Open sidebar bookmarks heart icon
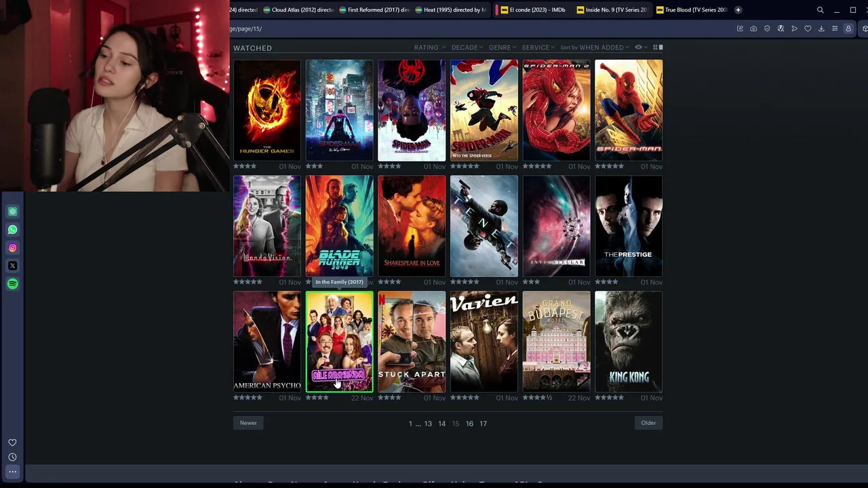 coord(12,443)
